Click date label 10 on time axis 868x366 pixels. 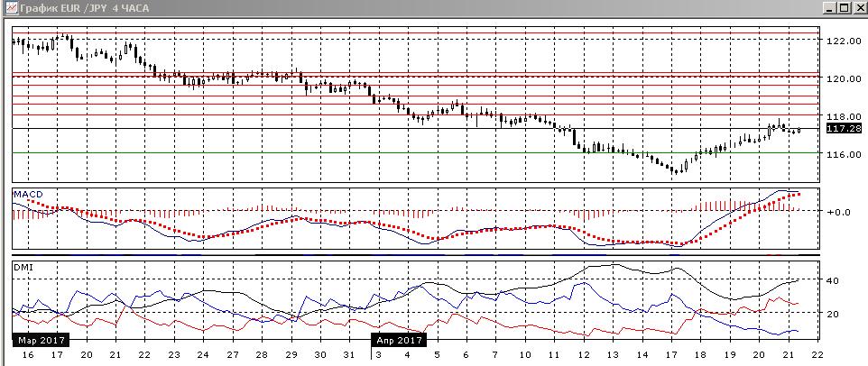pos(525,354)
